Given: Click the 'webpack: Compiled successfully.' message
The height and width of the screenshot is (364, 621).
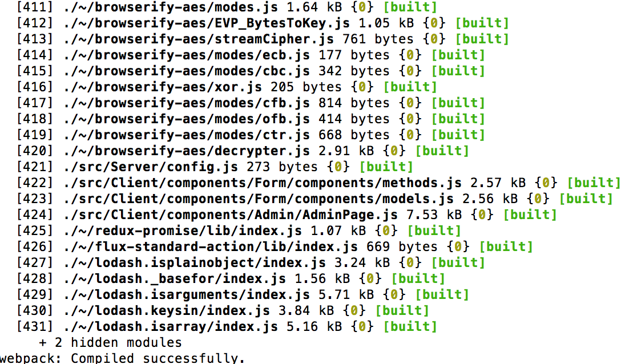Looking at the screenshot, I should [122, 358].
